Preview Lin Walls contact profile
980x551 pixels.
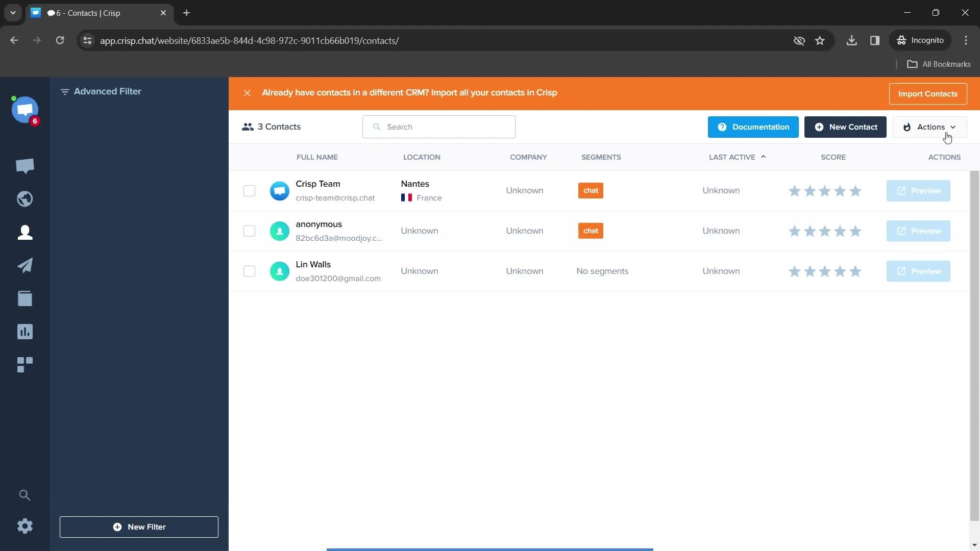click(918, 270)
